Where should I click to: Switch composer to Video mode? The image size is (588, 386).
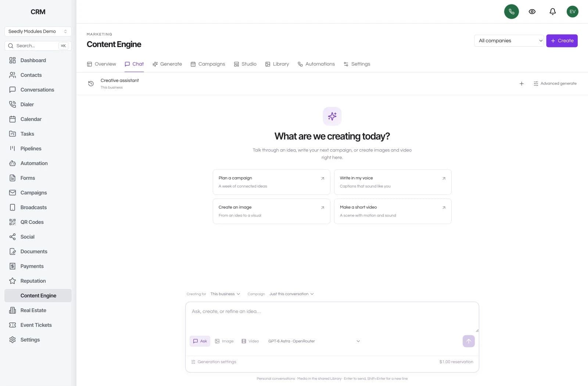tap(250, 341)
